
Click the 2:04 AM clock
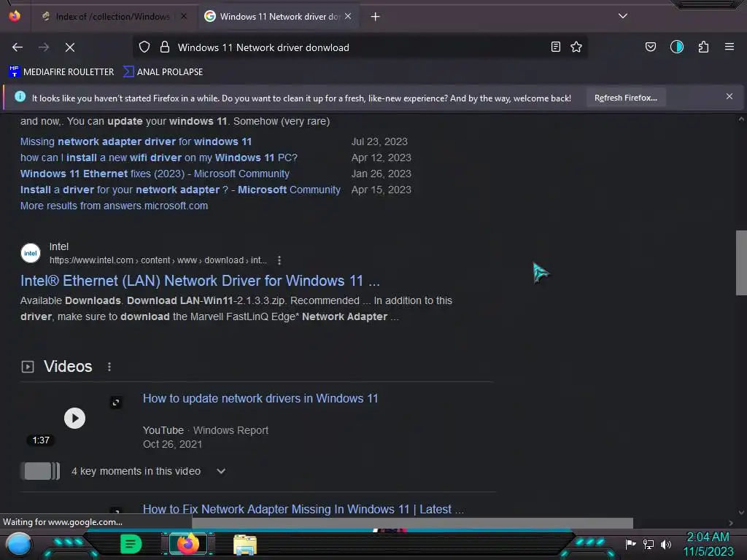(x=708, y=537)
